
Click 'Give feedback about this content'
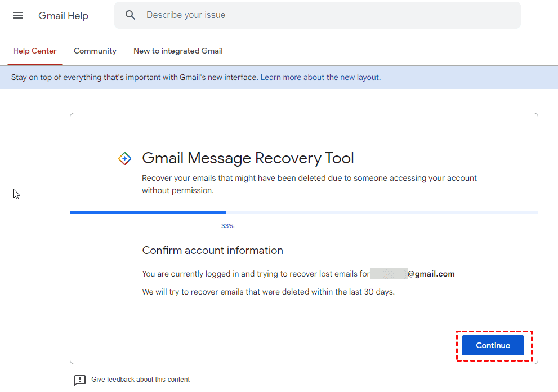tap(141, 380)
